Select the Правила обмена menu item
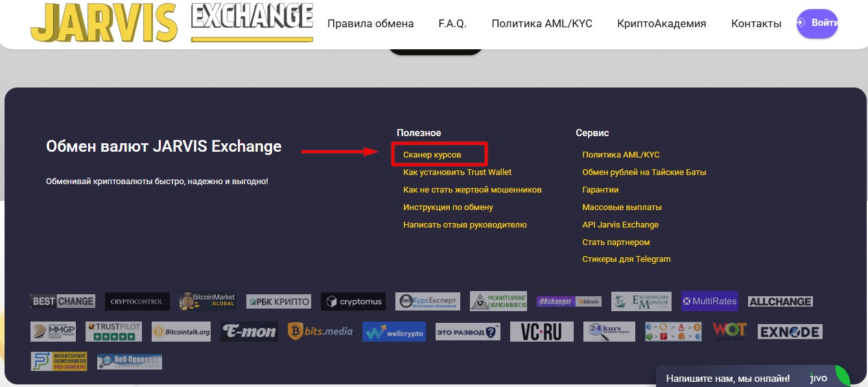This screenshot has height=387, width=868. pos(371,23)
